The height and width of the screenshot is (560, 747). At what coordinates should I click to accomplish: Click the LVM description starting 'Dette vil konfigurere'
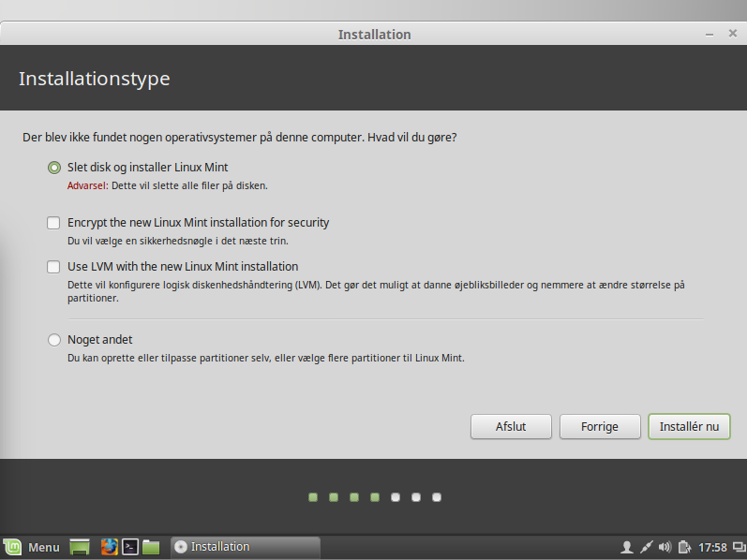[377, 291]
